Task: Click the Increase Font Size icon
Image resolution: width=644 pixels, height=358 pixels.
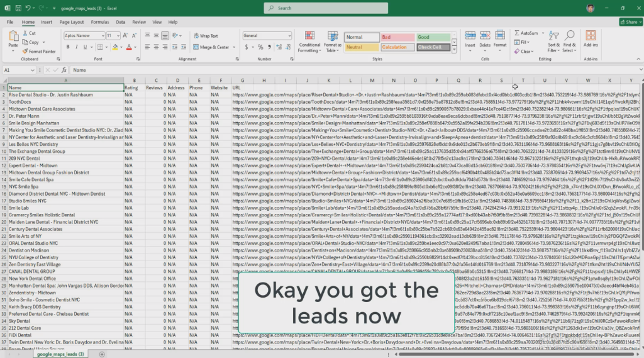Action: tap(126, 36)
